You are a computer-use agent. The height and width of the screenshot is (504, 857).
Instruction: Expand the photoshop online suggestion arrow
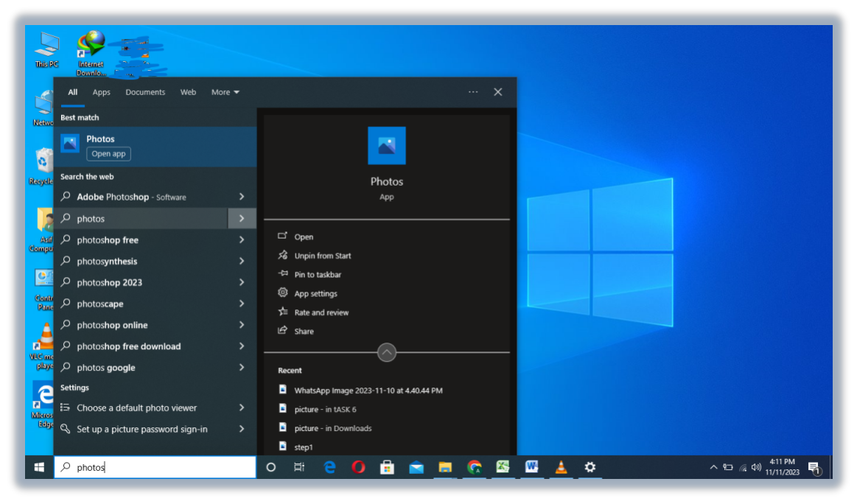[242, 325]
